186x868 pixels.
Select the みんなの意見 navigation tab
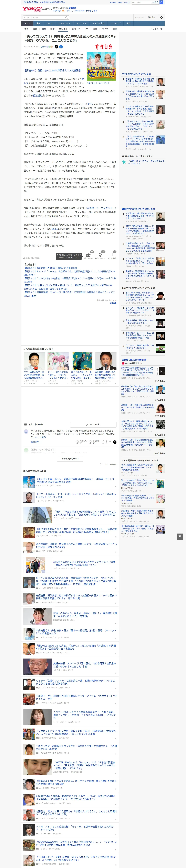click(x=98, y=24)
